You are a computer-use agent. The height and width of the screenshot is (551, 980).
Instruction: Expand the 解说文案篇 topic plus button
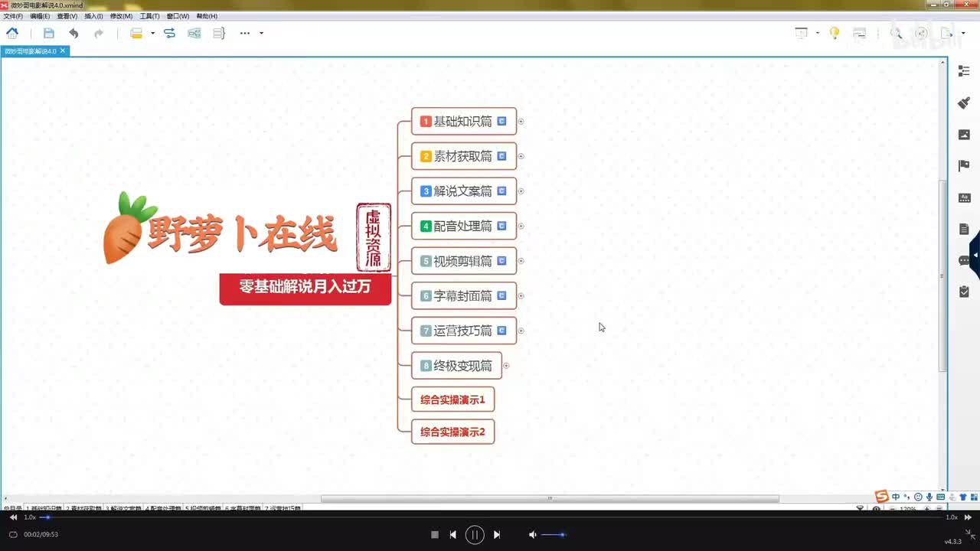521,191
